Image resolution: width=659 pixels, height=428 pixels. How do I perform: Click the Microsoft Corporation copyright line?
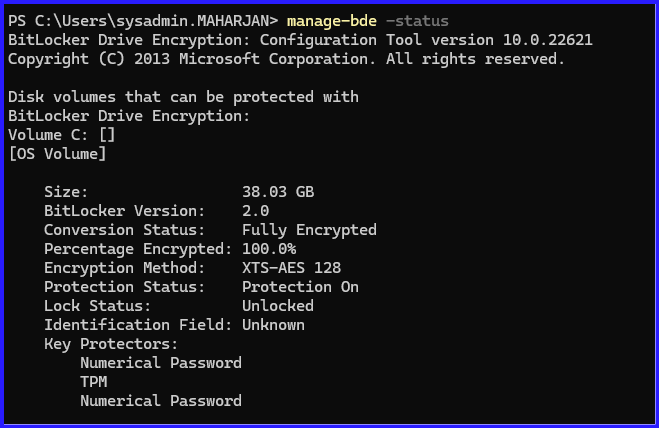(x=286, y=59)
